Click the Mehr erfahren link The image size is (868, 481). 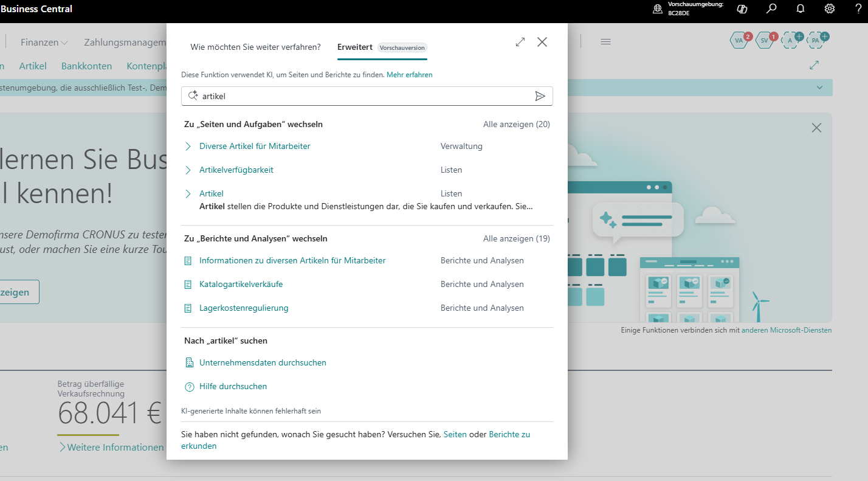pyautogui.click(x=409, y=75)
